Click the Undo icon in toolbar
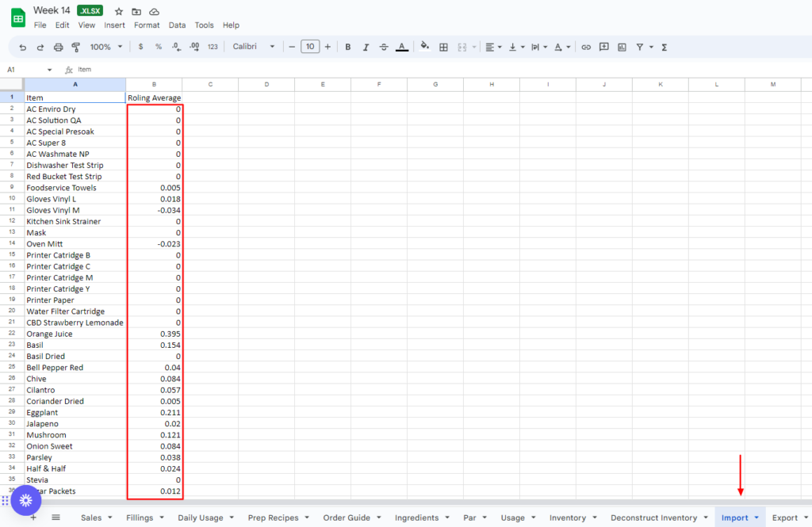 [x=22, y=47]
